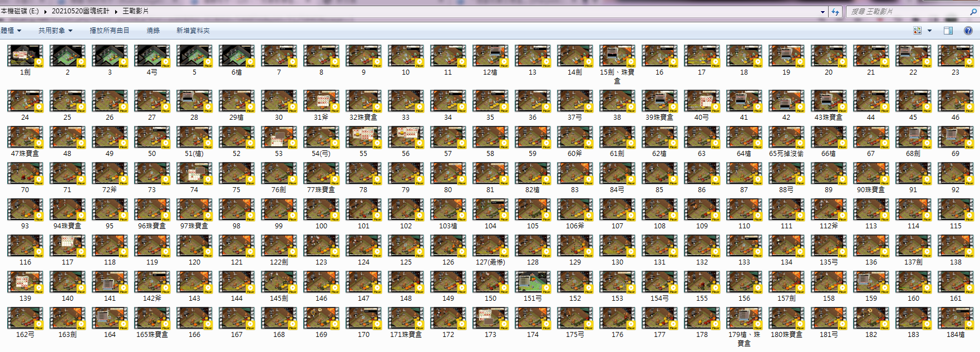Expand the view options dropdown arrow
This screenshot has height=352, width=980.
coord(929,31)
